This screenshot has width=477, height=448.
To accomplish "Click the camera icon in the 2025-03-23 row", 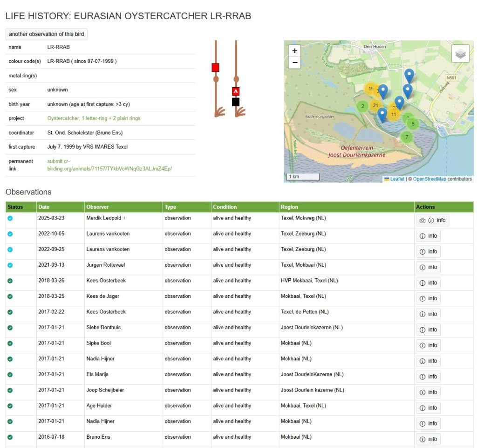I will tap(422, 221).
